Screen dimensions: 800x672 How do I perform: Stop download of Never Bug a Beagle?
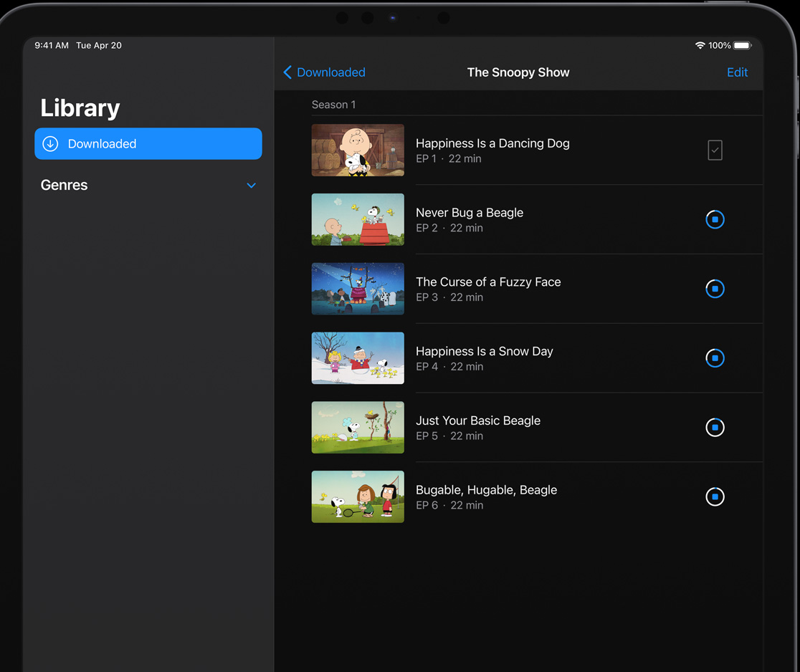tap(715, 219)
